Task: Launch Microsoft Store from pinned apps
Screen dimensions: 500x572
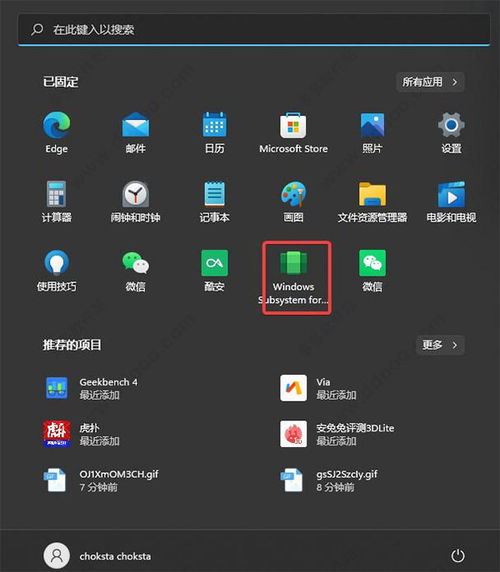Action: (x=294, y=133)
